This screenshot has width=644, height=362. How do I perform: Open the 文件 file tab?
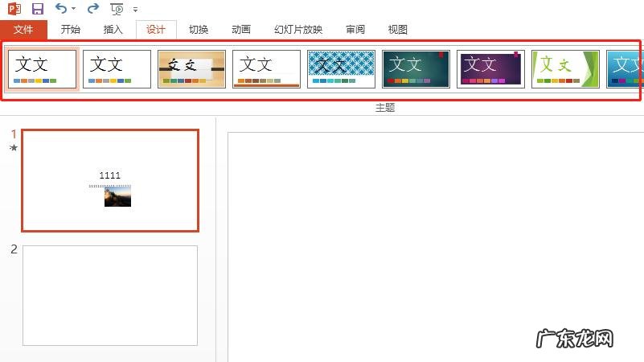click(x=23, y=30)
